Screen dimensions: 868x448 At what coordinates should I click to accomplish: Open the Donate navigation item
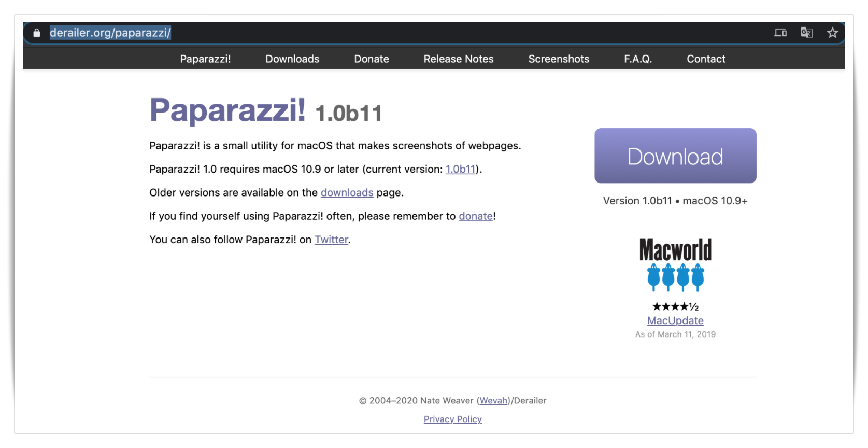click(372, 59)
